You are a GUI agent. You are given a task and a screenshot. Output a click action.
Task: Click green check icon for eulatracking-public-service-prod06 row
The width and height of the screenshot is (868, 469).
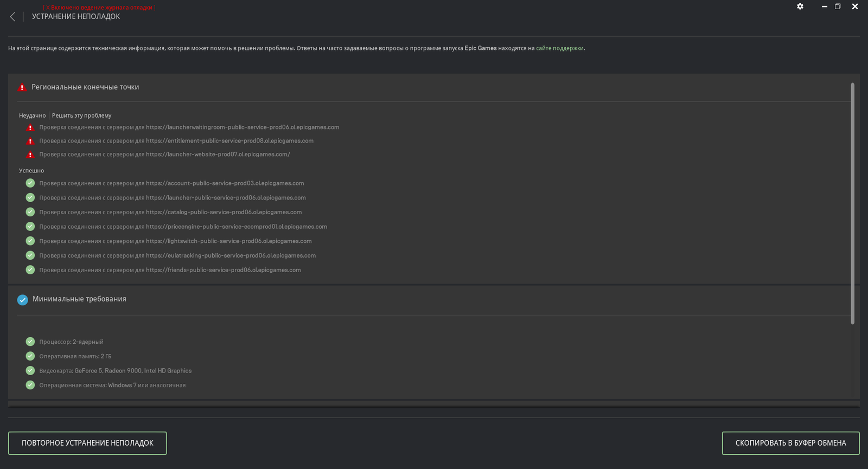30,255
